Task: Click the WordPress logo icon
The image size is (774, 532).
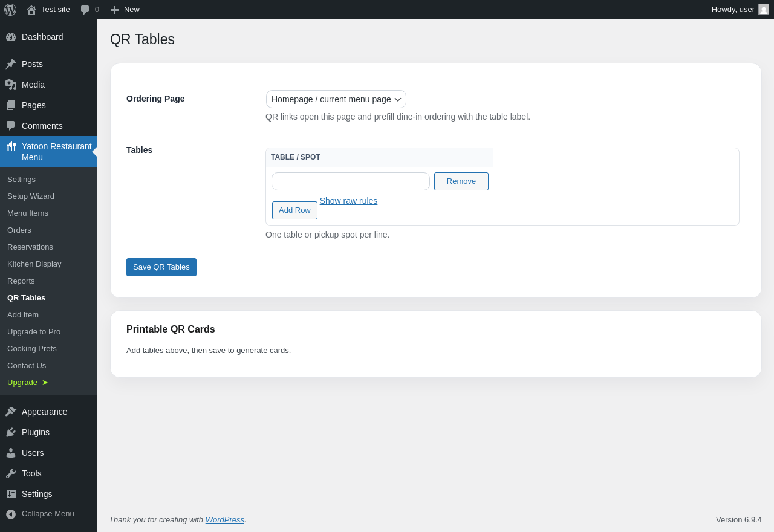Action: pos(10,10)
